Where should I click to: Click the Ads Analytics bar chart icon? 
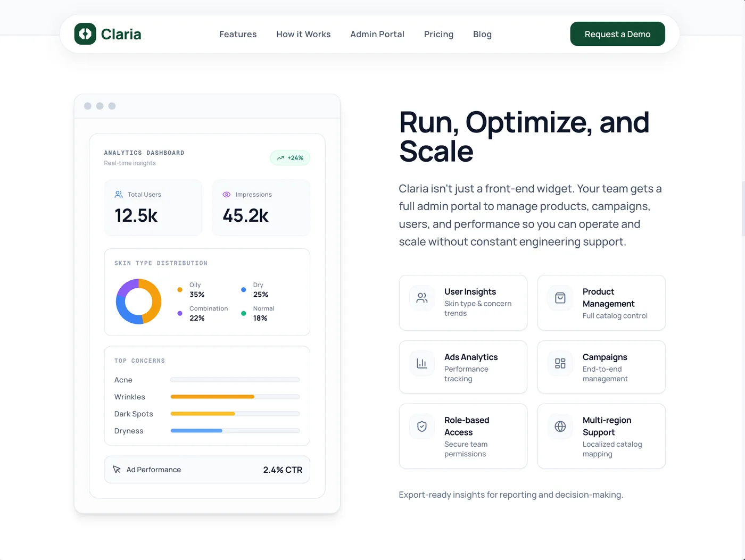pyautogui.click(x=422, y=363)
